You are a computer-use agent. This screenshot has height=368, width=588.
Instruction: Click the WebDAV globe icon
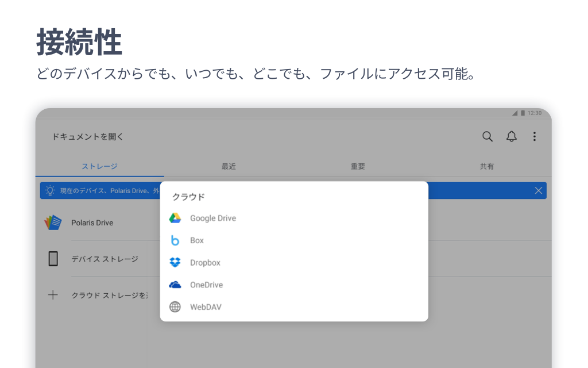(175, 307)
